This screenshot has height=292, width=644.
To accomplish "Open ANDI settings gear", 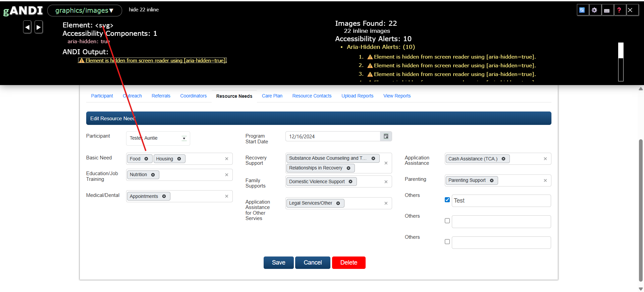I will (x=594, y=10).
